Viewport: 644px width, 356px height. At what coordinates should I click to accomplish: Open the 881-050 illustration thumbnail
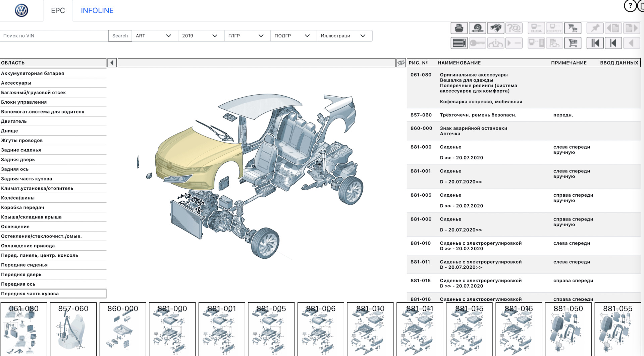pyautogui.click(x=568, y=329)
